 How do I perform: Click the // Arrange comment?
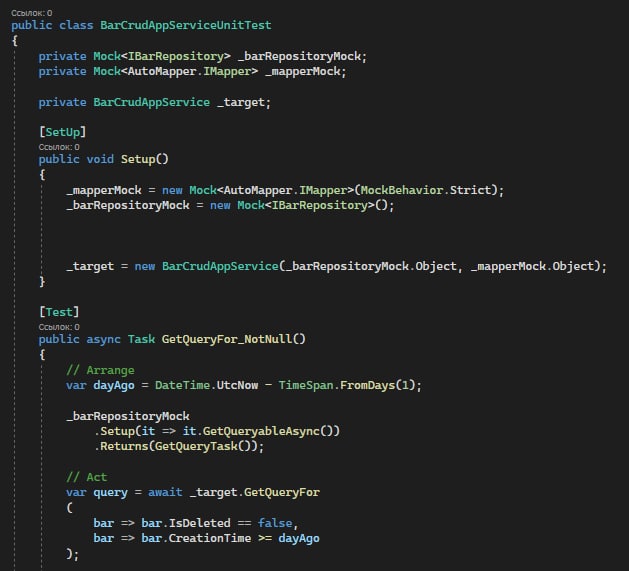(x=100, y=370)
